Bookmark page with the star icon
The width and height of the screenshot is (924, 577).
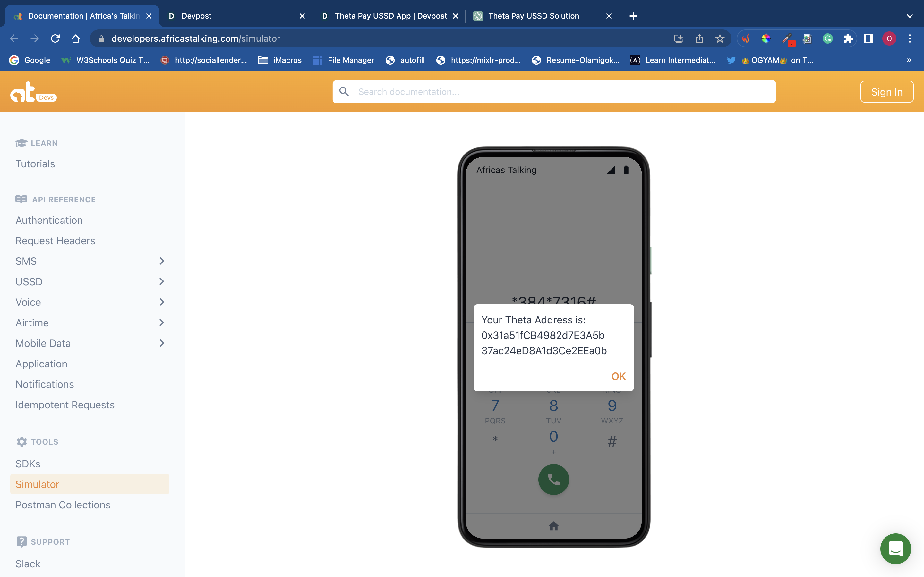click(x=720, y=38)
